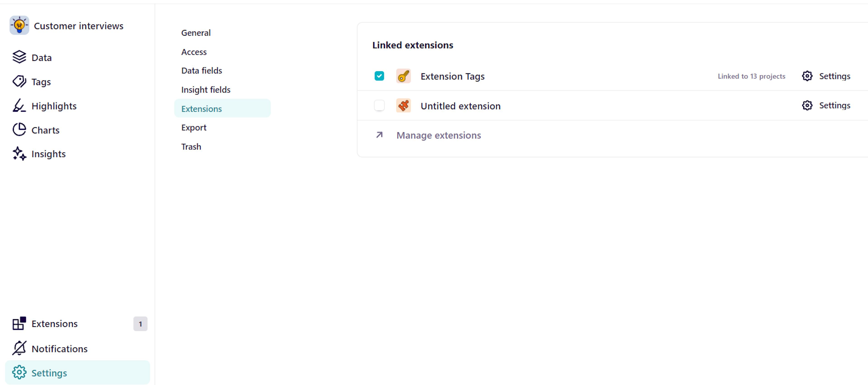The image size is (868, 385).
Task: Select the Export settings option
Action: point(194,127)
